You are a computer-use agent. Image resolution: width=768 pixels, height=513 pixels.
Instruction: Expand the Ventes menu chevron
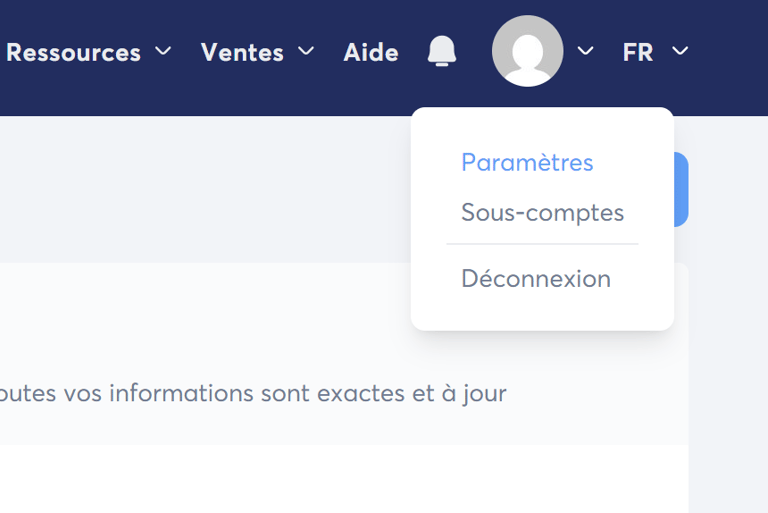coord(307,51)
